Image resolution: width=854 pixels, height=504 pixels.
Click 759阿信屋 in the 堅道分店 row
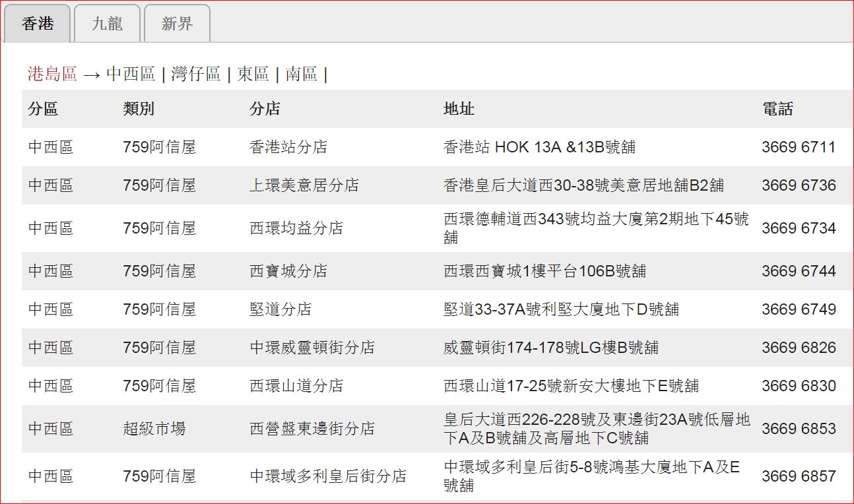point(160,309)
